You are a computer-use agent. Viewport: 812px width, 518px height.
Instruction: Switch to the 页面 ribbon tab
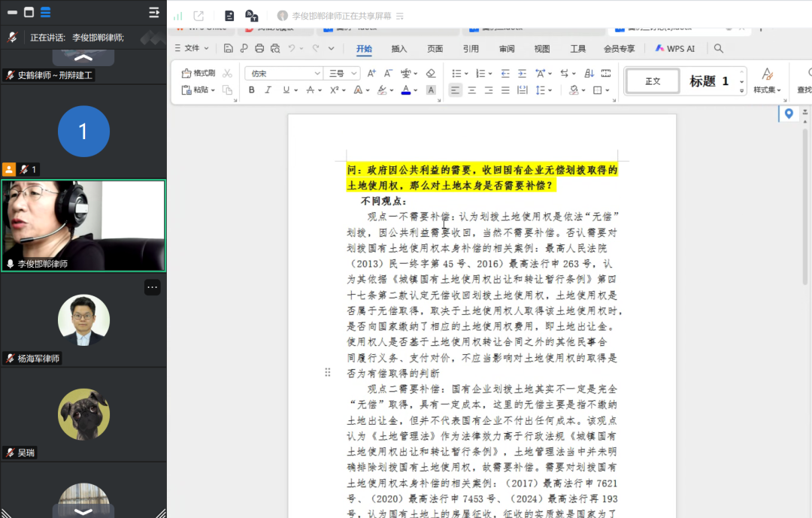coord(435,49)
